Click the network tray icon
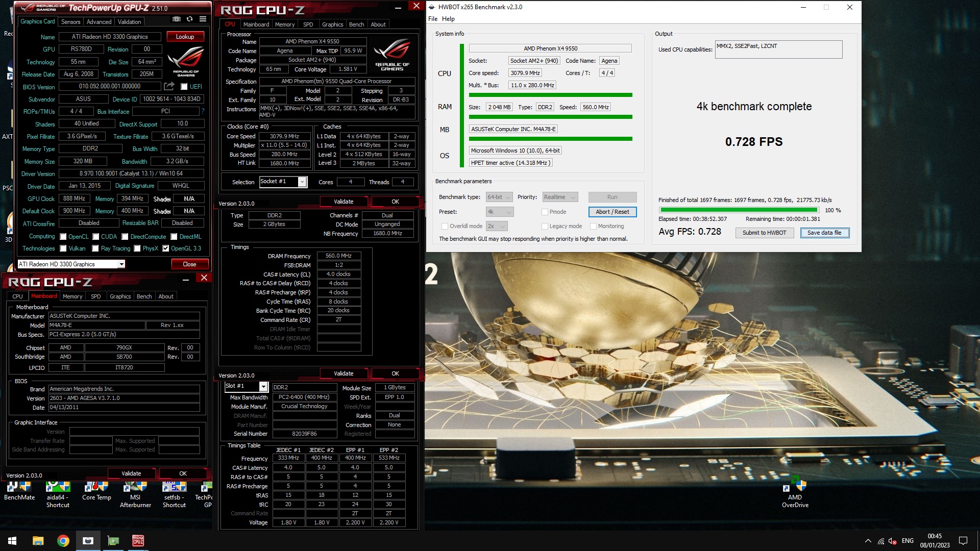 [x=881, y=541]
